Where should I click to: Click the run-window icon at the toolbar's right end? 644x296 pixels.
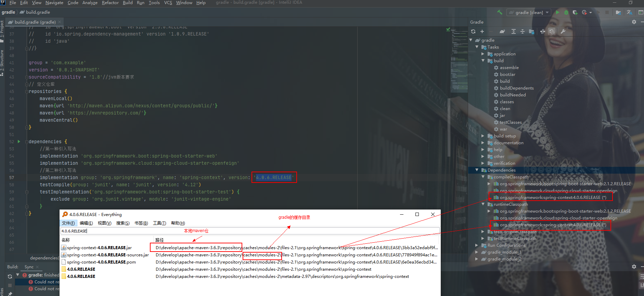(641, 12)
